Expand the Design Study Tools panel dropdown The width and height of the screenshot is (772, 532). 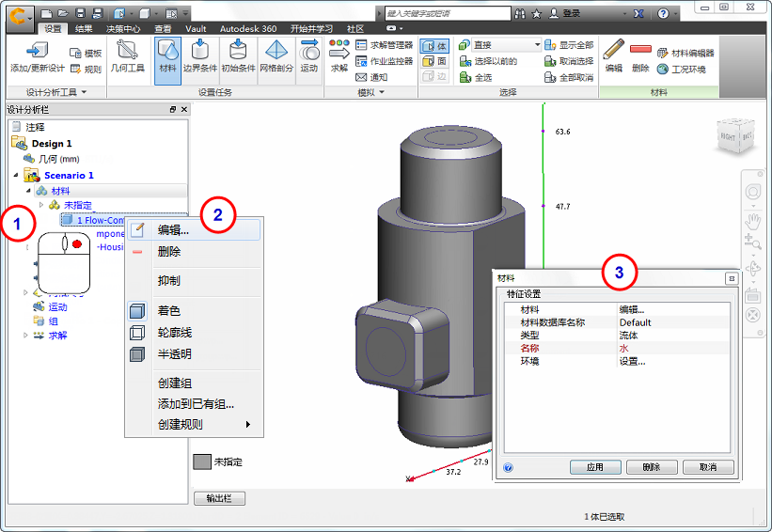tap(84, 92)
